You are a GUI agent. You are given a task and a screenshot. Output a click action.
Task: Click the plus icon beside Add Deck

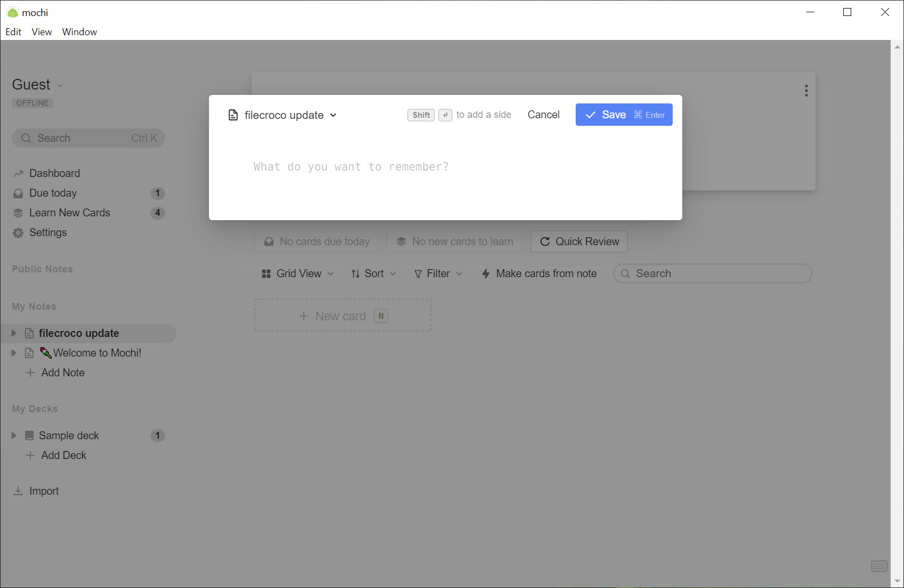pos(30,455)
